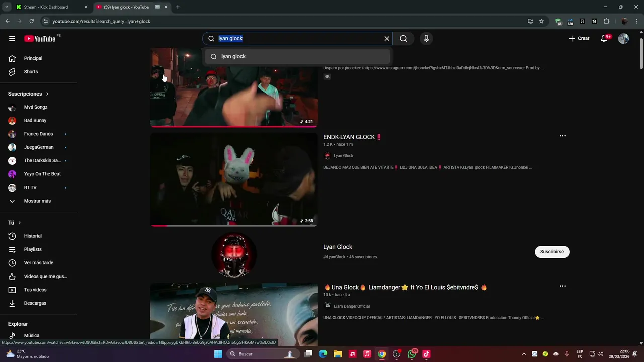Viewport: 644px width, 362px height.
Task: Open the ENDK-LYAN GLOCK video thumbnail
Action: click(x=234, y=179)
